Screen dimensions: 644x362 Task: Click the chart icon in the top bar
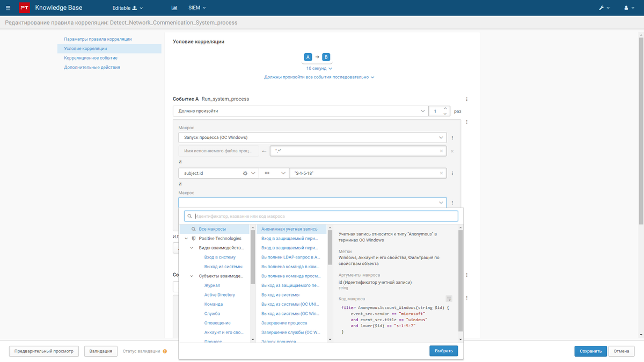tap(174, 8)
